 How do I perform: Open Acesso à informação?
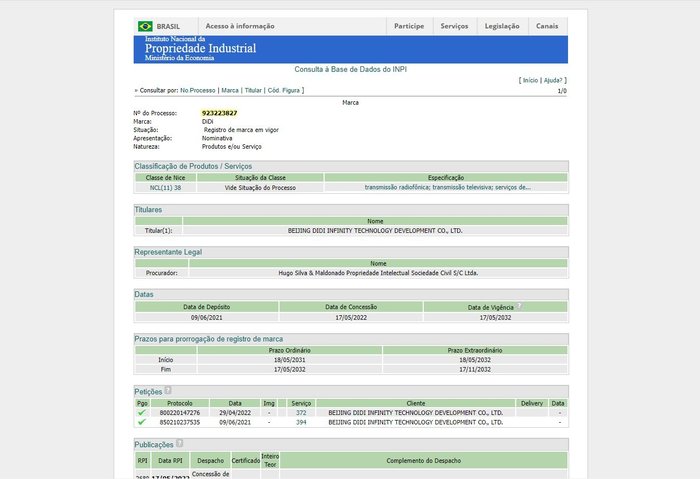[240, 26]
